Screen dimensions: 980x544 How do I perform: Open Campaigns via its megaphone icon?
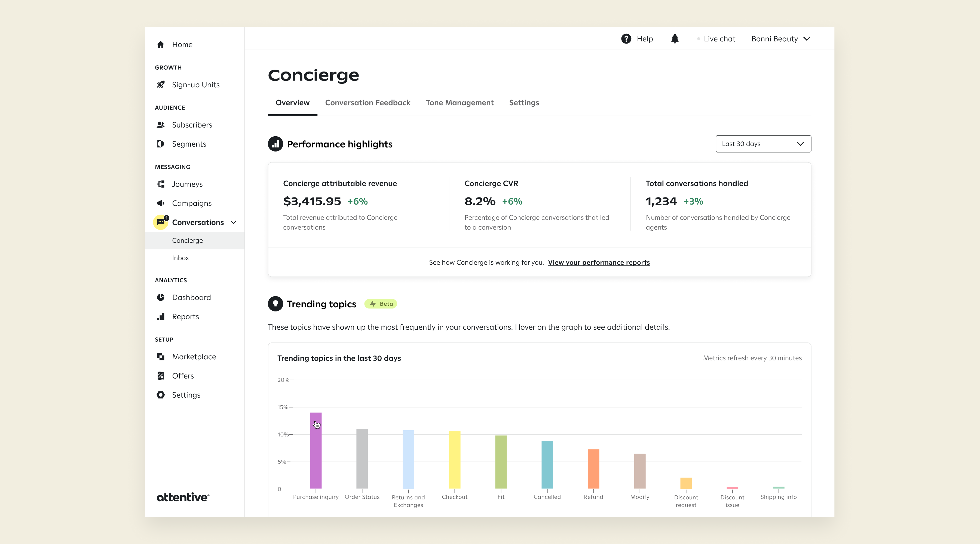tap(161, 203)
